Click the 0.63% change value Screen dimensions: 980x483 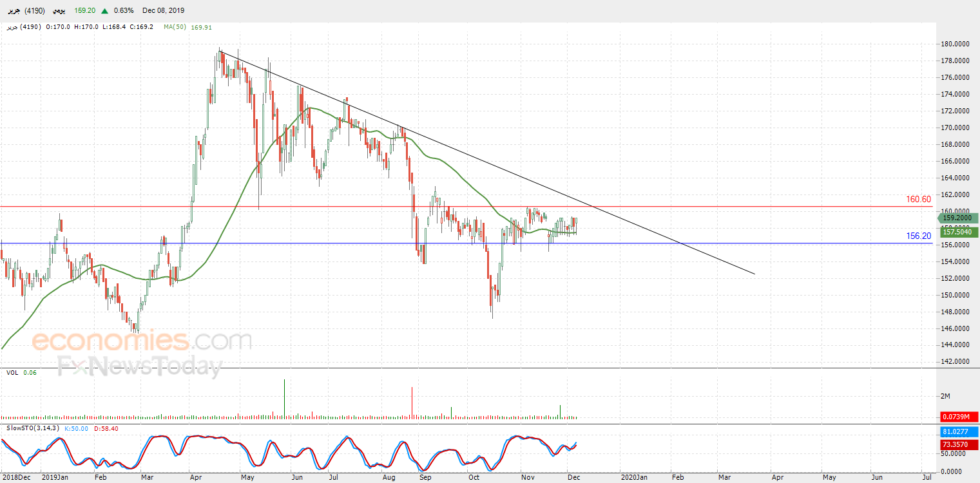pos(122,11)
